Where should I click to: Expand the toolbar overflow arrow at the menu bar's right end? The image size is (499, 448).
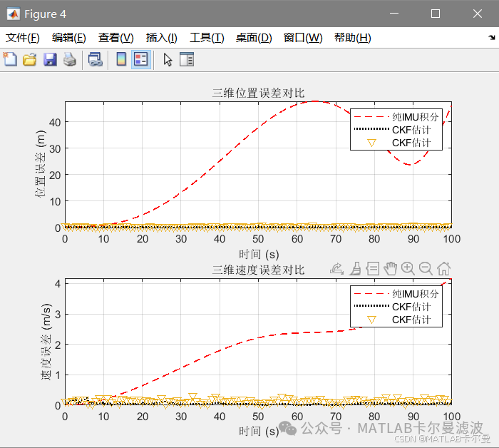click(491, 38)
